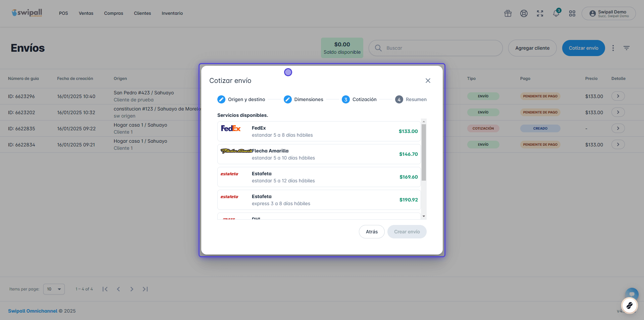Click the services list scroll-up arrow
644x320 pixels.
424,122
